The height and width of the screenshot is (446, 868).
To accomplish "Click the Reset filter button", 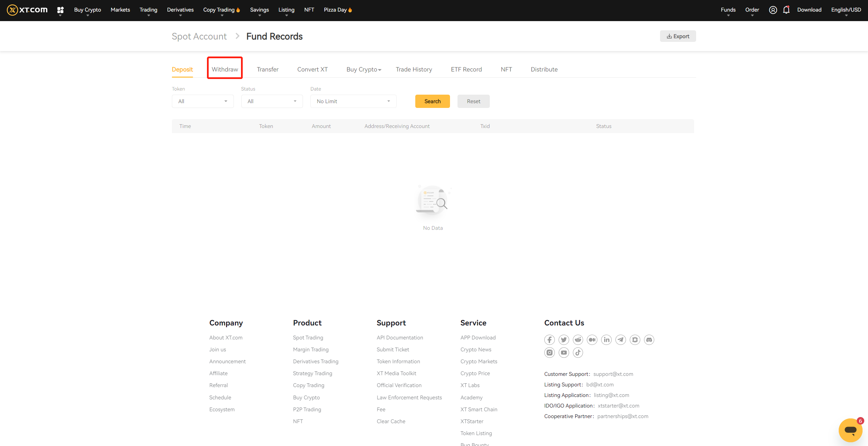I will point(473,101).
